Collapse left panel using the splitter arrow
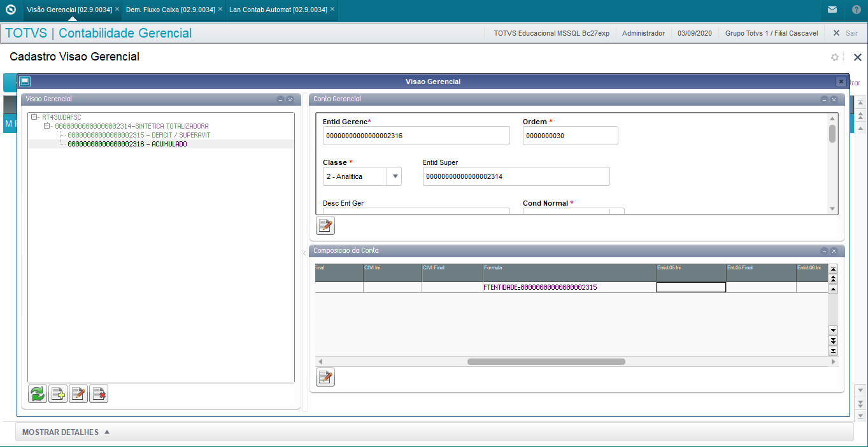Screen dimensions: 868x447 pyautogui.click(x=304, y=253)
